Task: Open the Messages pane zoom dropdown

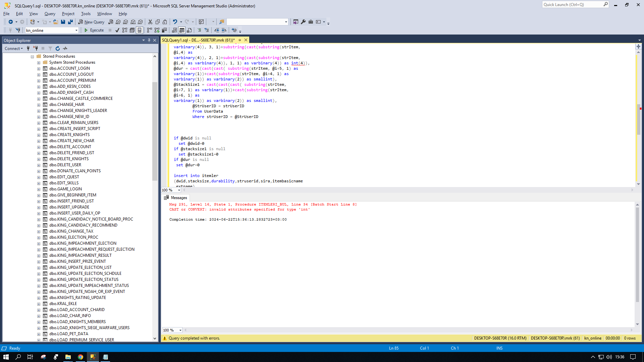Action: (x=180, y=330)
